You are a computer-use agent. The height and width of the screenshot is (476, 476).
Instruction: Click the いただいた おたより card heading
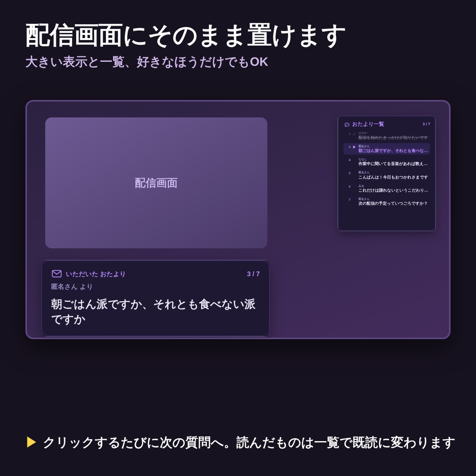[x=95, y=274]
